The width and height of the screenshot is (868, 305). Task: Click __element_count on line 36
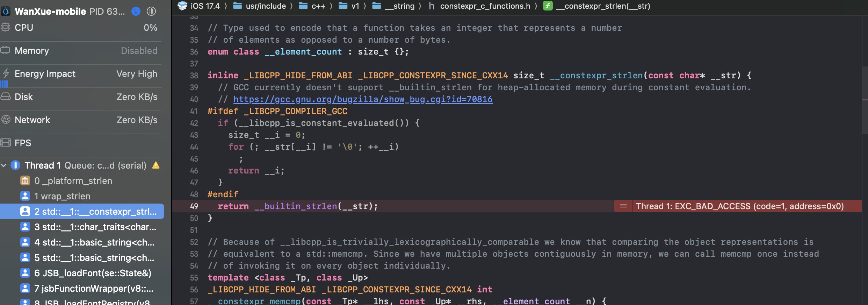pos(303,52)
